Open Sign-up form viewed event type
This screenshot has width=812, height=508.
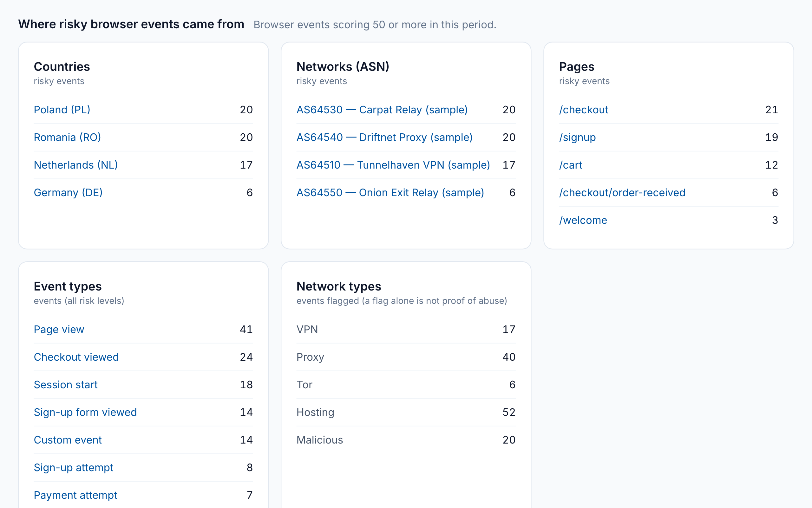click(86, 412)
